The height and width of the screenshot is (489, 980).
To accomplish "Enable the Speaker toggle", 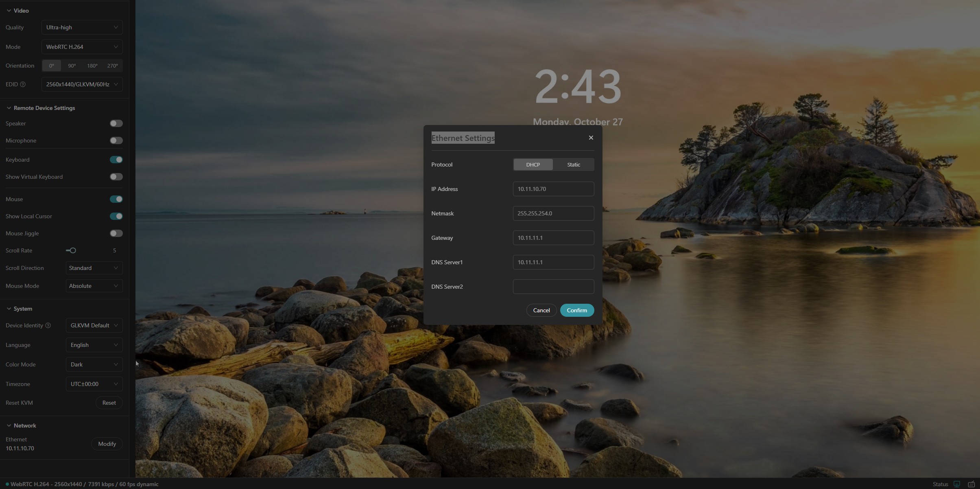I will tap(116, 123).
